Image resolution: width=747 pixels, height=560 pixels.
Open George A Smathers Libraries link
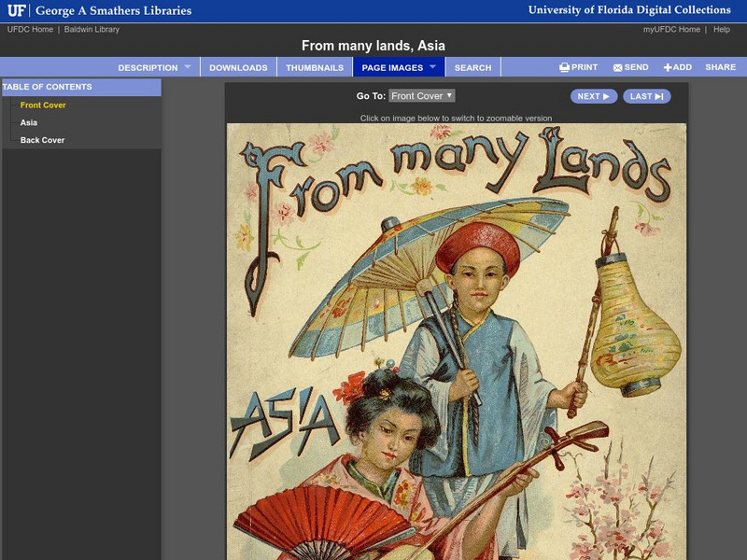point(113,10)
